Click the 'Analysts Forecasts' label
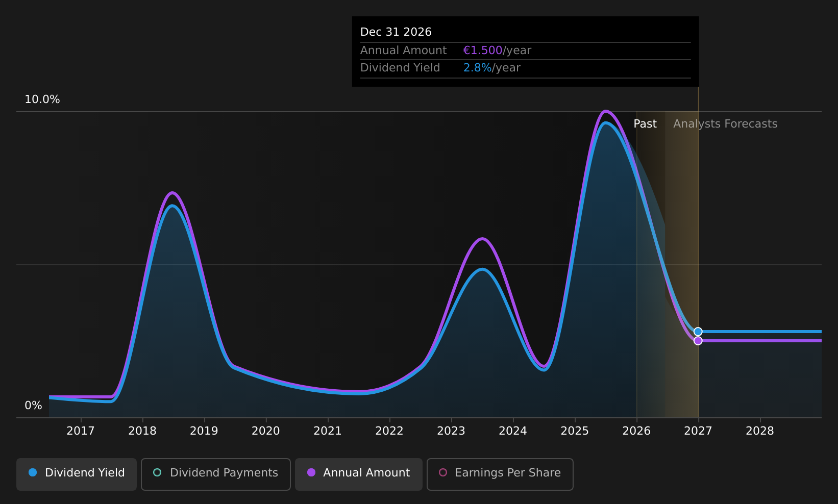 (x=725, y=124)
